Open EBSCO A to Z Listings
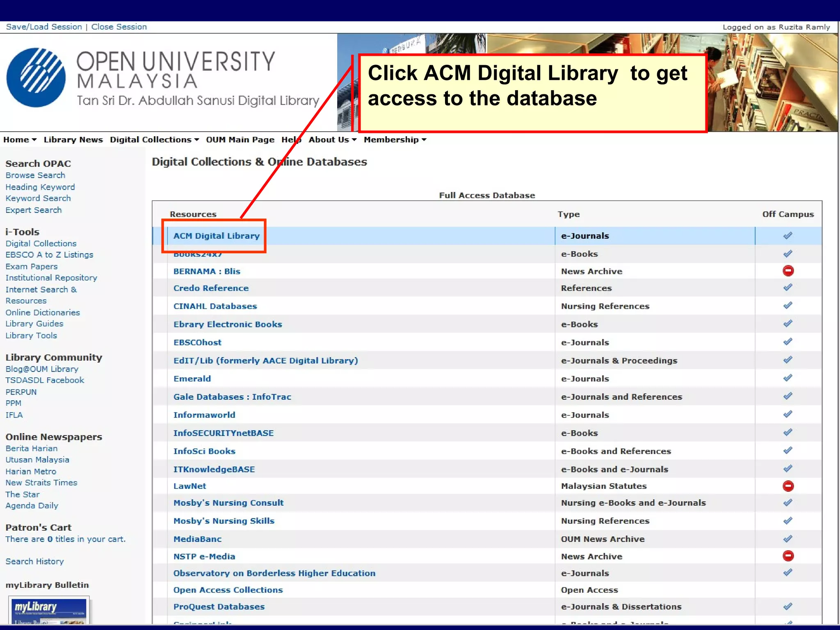The height and width of the screenshot is (630, 840). pos(49,255)
